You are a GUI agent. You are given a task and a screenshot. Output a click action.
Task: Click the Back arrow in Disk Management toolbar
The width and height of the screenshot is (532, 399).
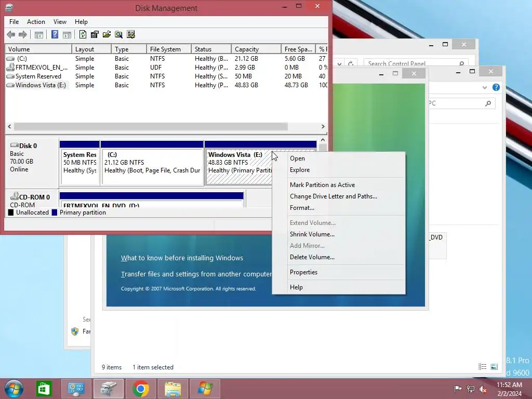(x=11, y=34)
